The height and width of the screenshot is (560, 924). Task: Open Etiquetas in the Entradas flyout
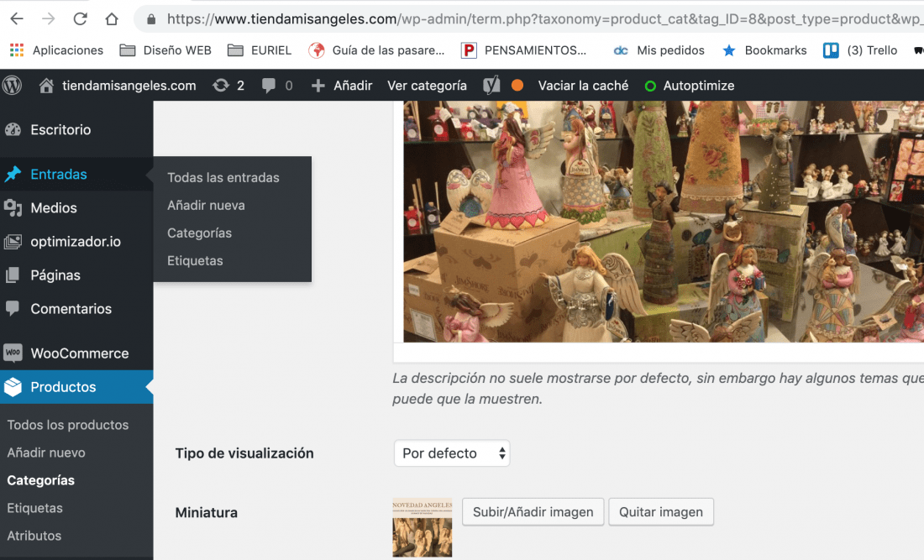point(195,260)
